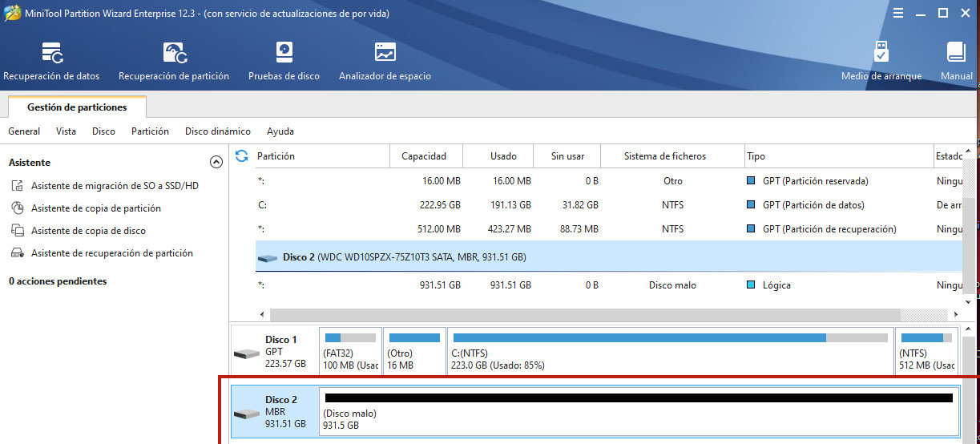This screenshot has width=980, height=444.
Task: Select Disco 2 WDC WD10SPZX header row
Action: (x=609, y=257)
